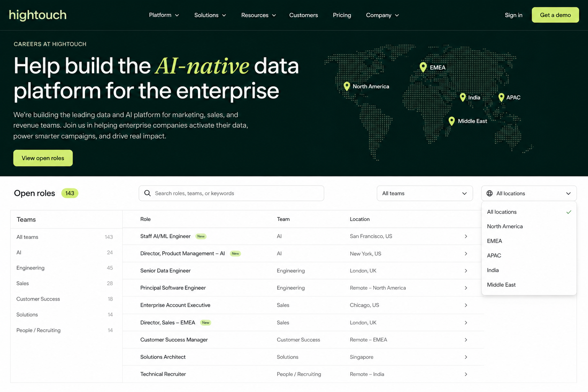Focus the Search roles input field

[231, 193]
